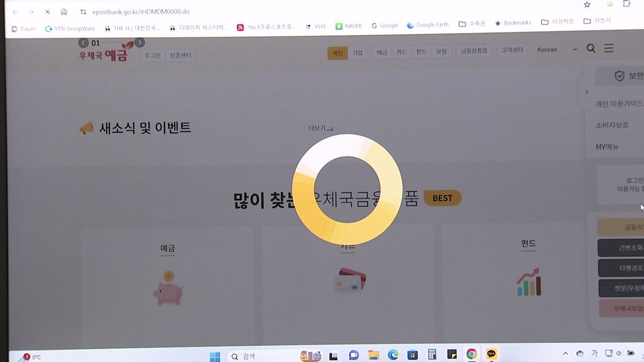Viewport: 644px width, 362px height.
Task: Open Calculator from the taskbar
Action: click(432, 354)
